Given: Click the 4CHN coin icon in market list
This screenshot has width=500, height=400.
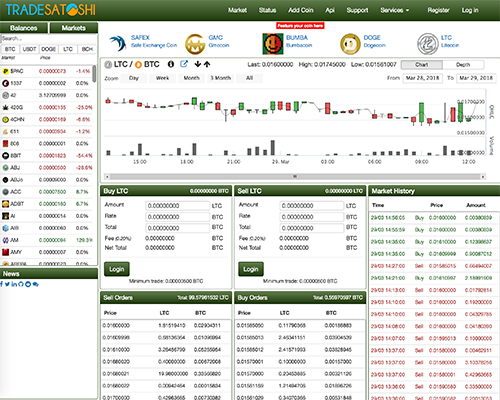Looking at the screenshot, I should point(5,119).
